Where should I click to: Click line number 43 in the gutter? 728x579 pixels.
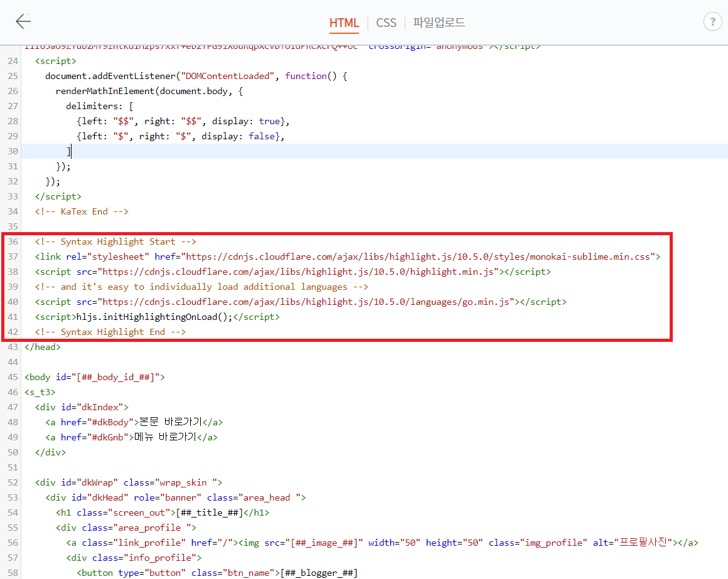(13, 347)
